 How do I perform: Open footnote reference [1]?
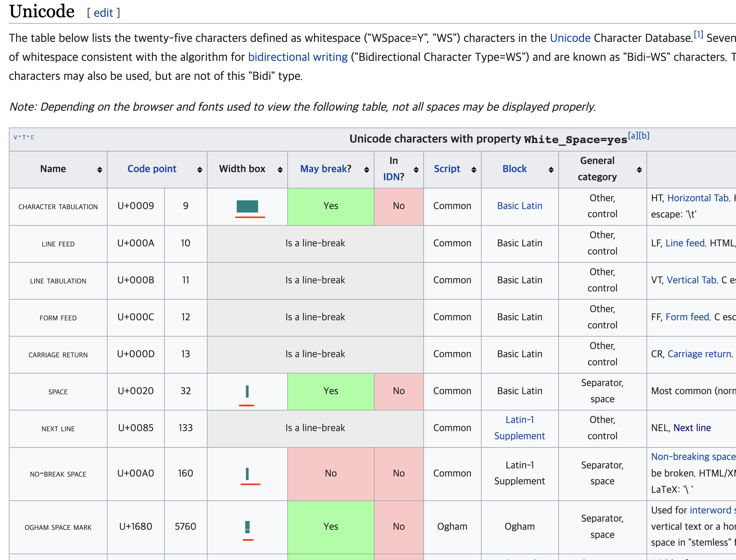[x=698, y=35]
